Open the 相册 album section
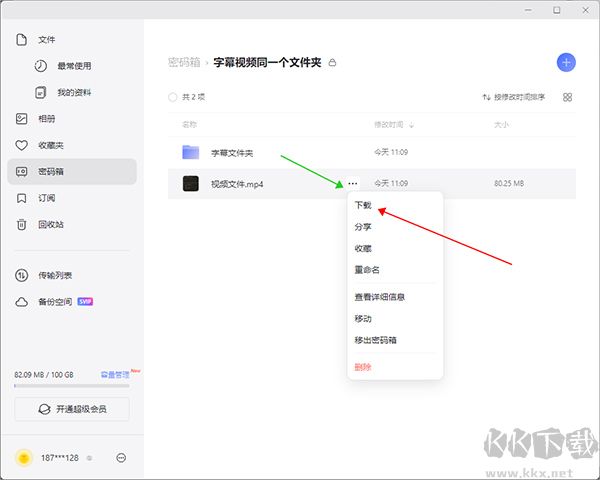The height and width of the screenshot is (480, 600). [x=47, y=118]
